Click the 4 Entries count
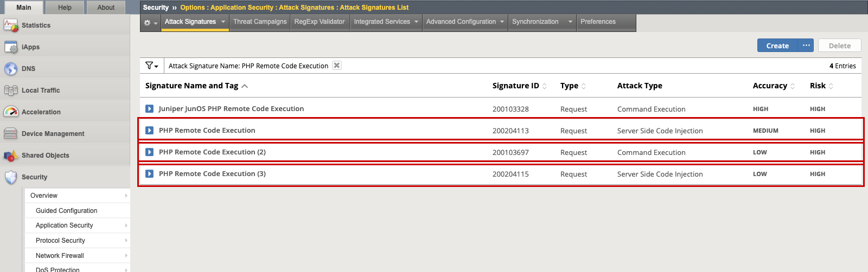868x272 pixels. click(x=843, y=66)
